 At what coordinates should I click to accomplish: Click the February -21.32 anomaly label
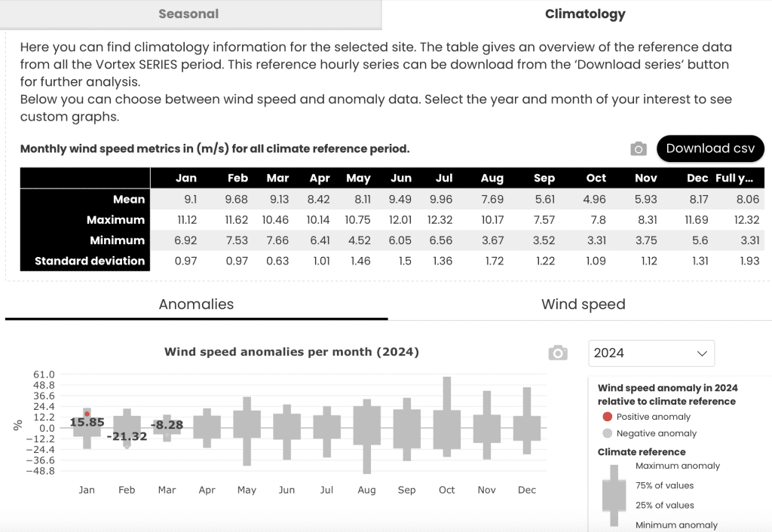coord(127,436)
